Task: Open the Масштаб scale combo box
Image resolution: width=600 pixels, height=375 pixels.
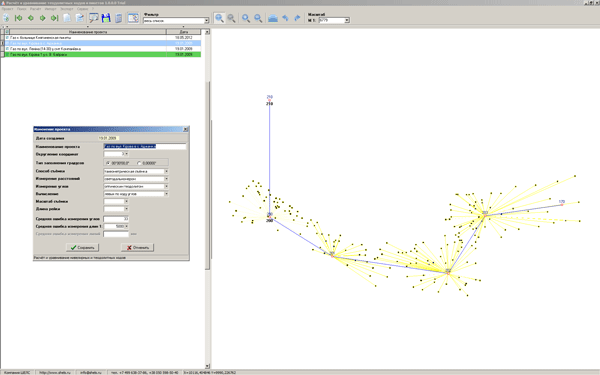Action: tap(347, 20)
